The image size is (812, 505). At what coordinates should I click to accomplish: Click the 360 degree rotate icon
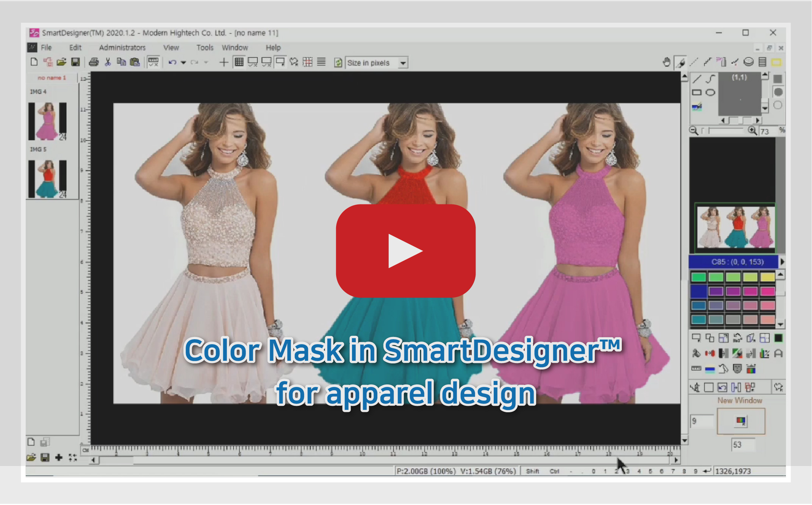737,338
